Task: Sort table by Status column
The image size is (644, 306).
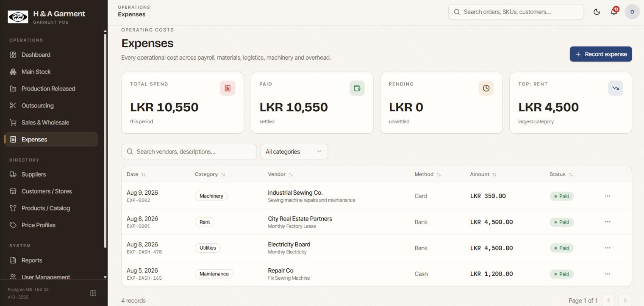Action: point(561,174)
